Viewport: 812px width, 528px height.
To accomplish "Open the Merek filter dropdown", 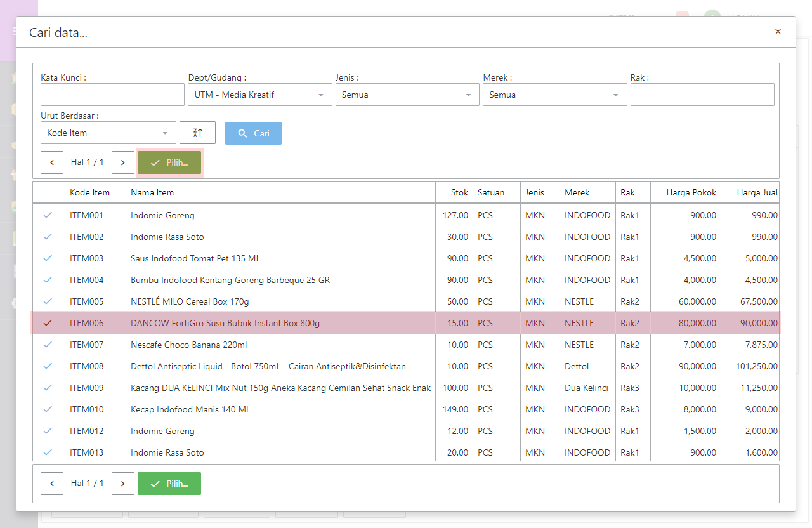I will coord(554,95).
